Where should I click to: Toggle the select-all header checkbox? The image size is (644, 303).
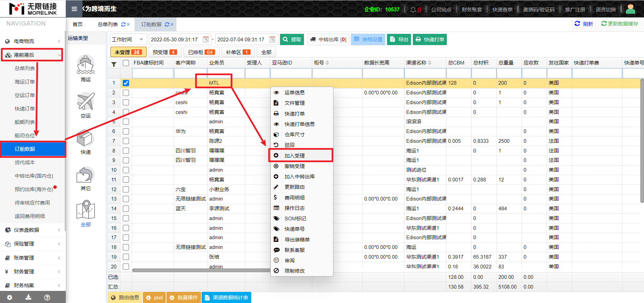coord(126,63)
